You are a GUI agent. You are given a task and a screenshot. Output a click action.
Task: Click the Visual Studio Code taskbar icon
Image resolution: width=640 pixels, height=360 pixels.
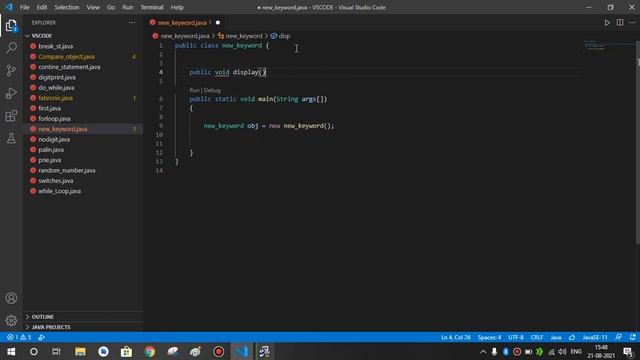point(242,351)
